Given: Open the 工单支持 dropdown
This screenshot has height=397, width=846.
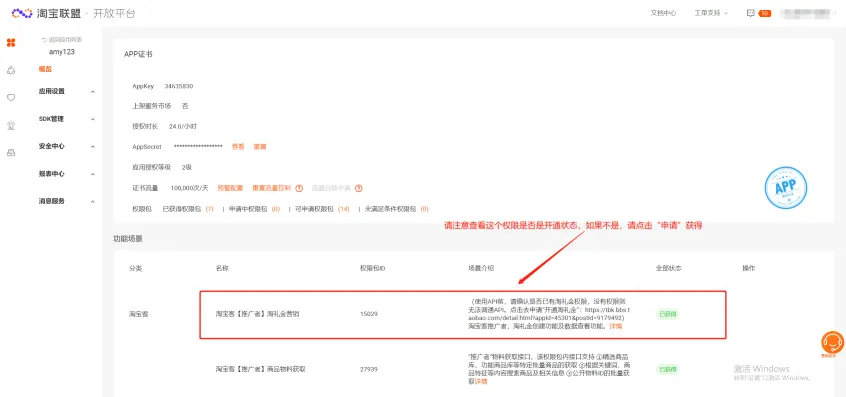Looking at the screenshot, I should [711, 13].
